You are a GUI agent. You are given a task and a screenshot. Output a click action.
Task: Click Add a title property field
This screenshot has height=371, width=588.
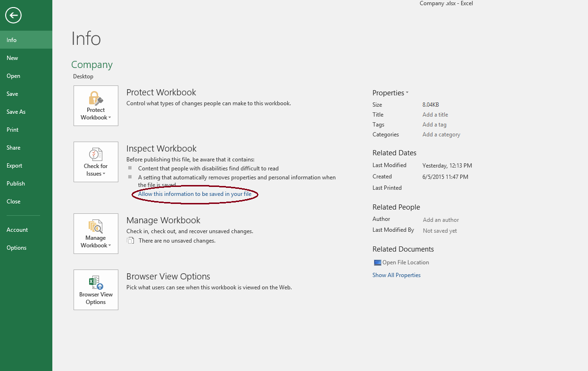coord(435,114)
